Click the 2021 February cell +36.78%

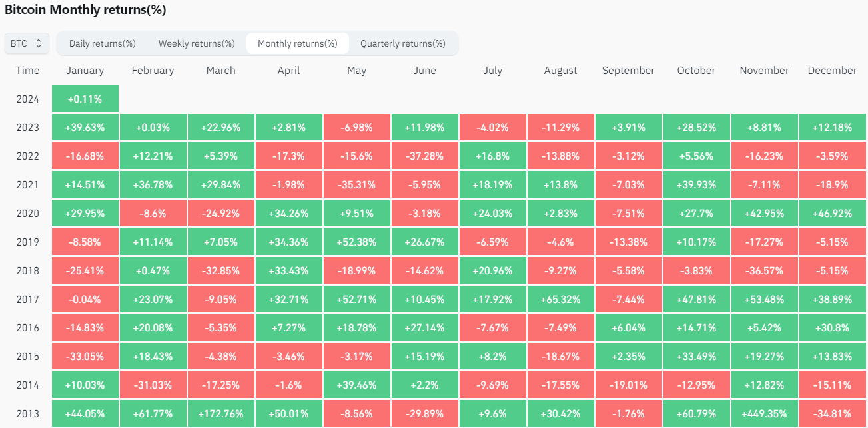tap(153, 184)
